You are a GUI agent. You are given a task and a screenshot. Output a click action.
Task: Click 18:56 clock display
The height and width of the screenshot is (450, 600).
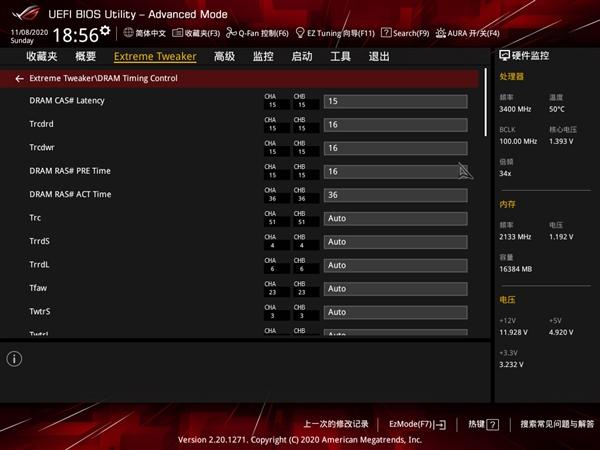point(76,35)
